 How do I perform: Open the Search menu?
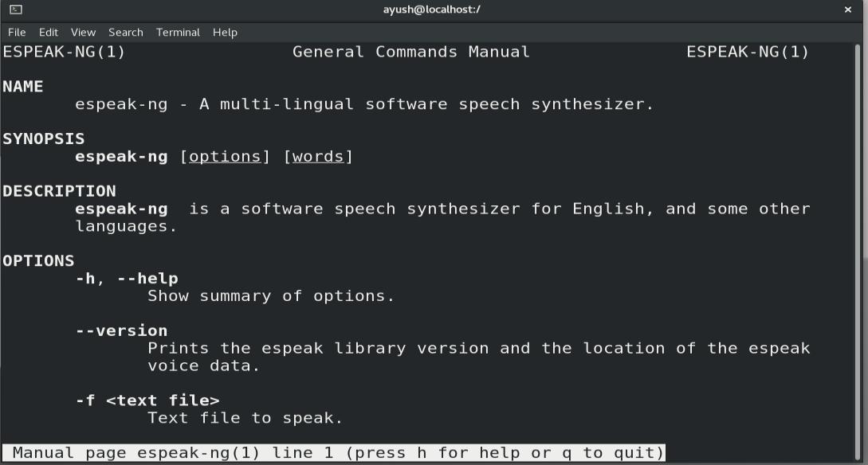[125, 32]
